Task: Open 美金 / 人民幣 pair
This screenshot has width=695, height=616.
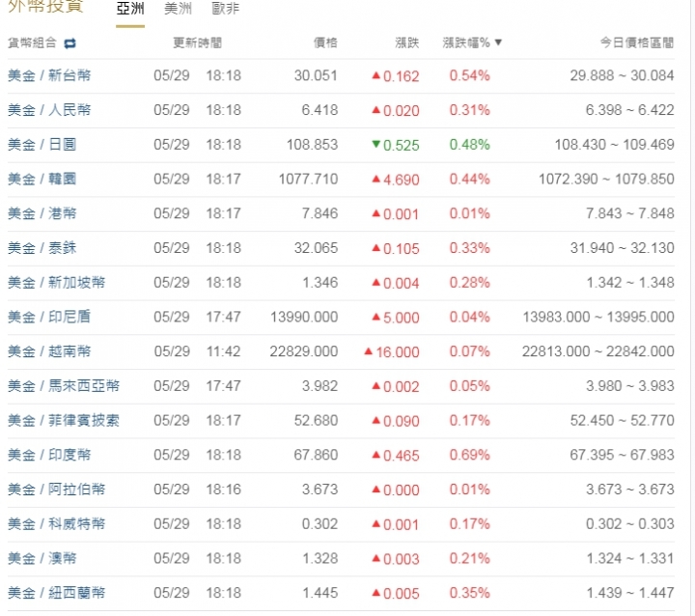Action: [x=49, y=110]
